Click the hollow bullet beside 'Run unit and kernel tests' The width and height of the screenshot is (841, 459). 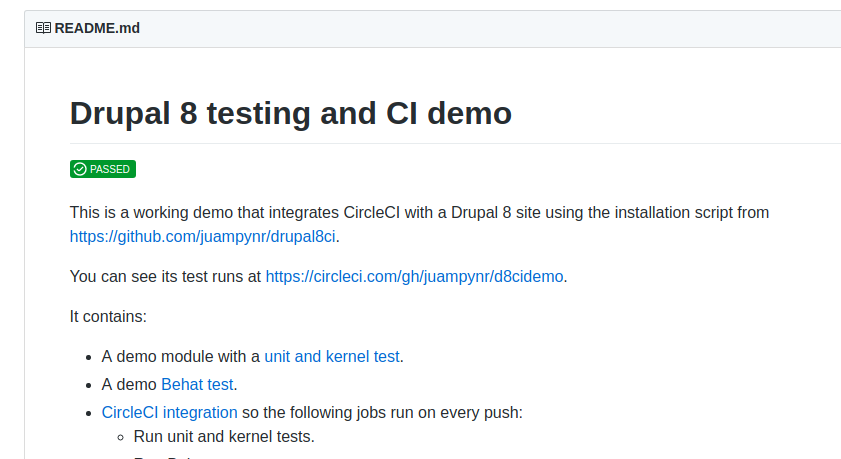(121, 438)
